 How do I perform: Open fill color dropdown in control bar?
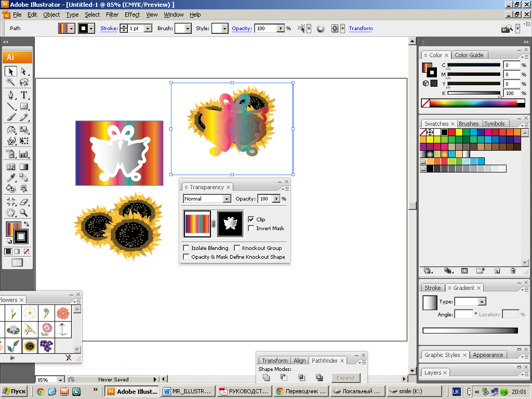click(x=71, y=29)
